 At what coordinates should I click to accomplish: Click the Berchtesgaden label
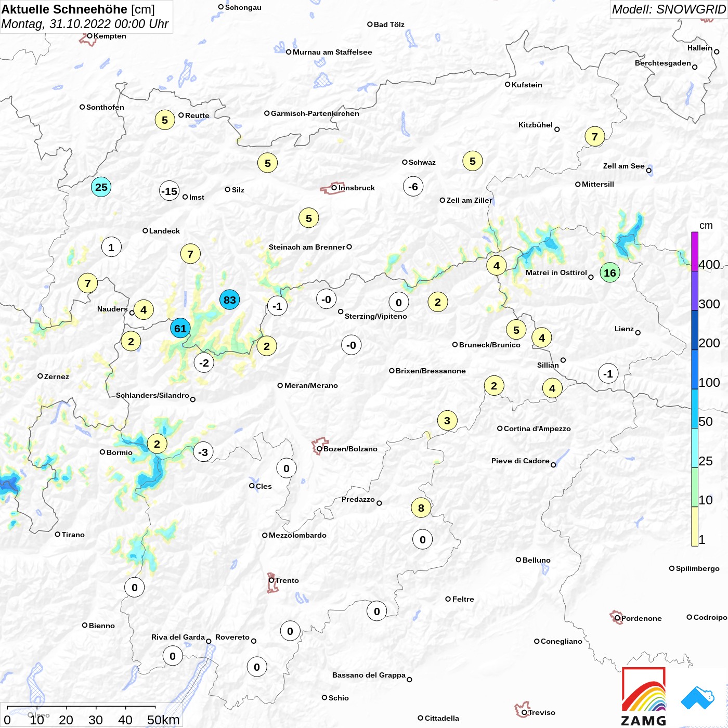point(662,63)
